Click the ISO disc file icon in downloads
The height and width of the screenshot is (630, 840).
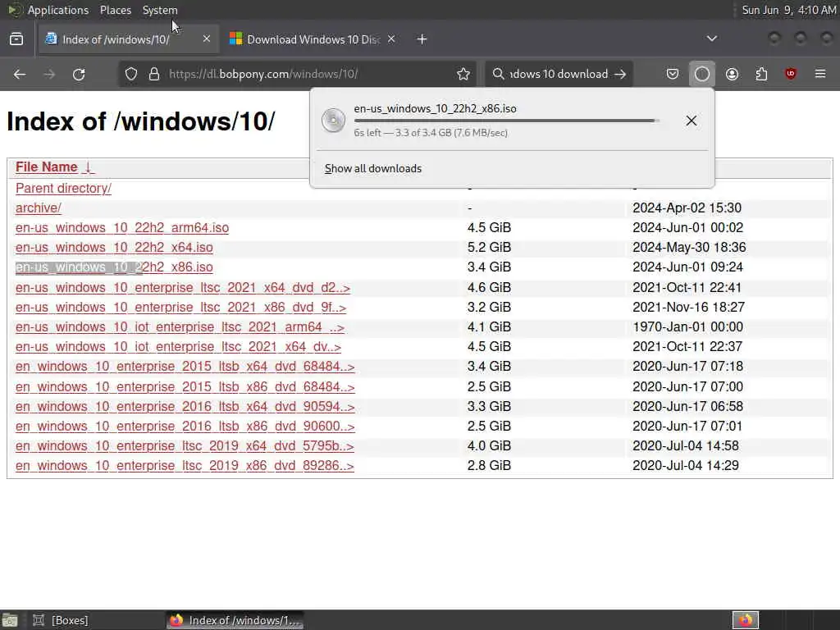(333, 120)
